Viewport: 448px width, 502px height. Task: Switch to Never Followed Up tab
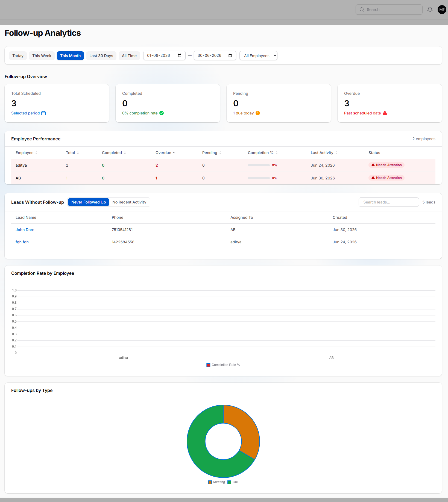89,202
